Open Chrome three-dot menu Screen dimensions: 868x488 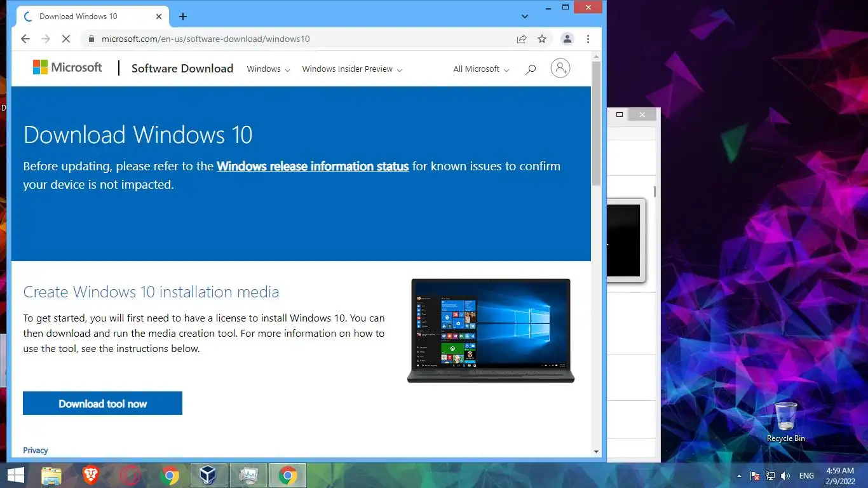pyautogui.click(x=588, y=39)
